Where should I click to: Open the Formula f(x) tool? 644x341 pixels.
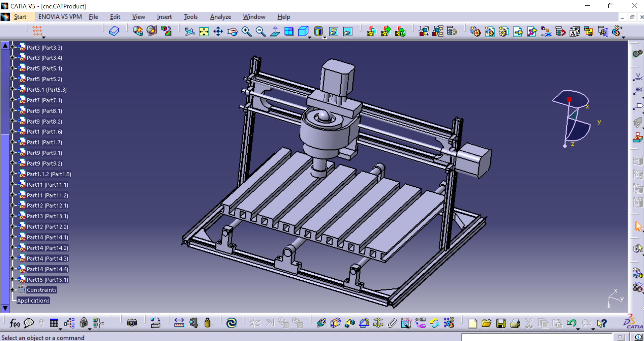point(14,323)
